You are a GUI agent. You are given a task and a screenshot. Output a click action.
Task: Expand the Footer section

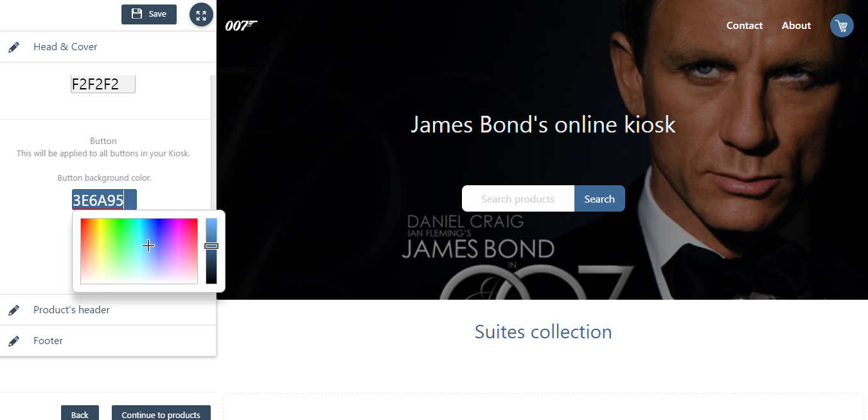[108, 341]
